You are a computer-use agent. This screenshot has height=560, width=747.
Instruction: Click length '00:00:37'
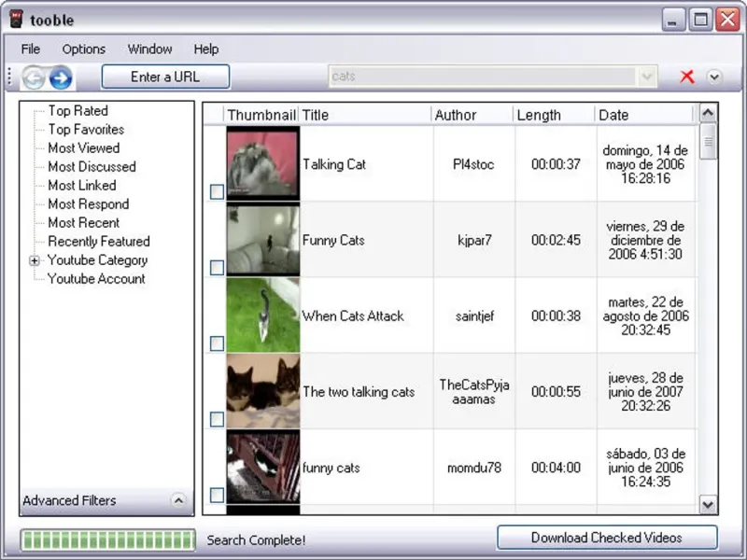556,164
